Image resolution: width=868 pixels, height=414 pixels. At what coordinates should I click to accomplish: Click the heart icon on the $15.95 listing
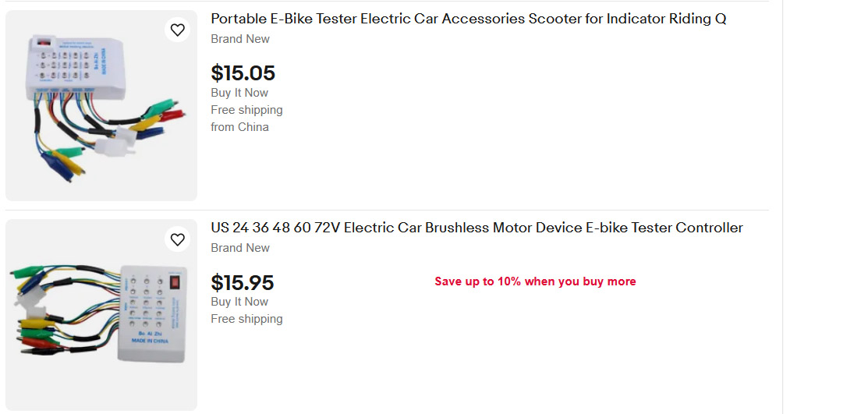[178, 239]
